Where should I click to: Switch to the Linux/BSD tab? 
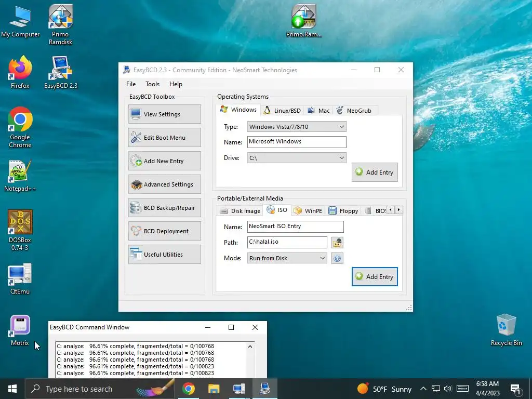(282, 111)
